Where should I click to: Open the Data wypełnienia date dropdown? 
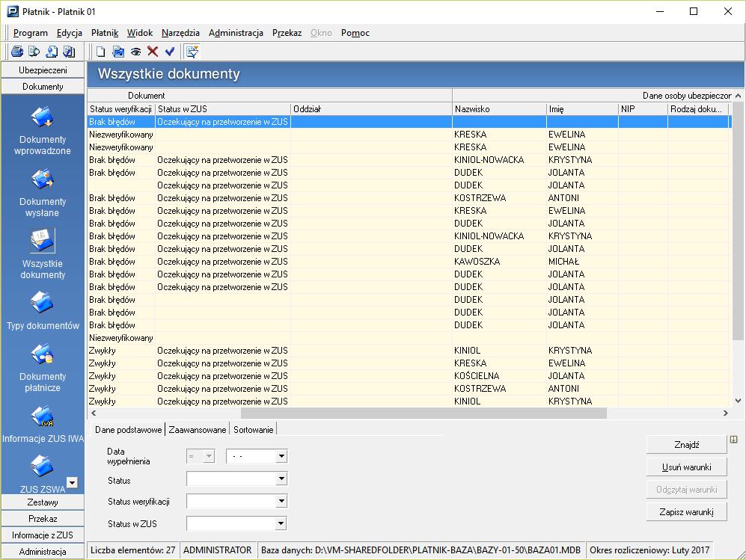[x=281, y=456]
